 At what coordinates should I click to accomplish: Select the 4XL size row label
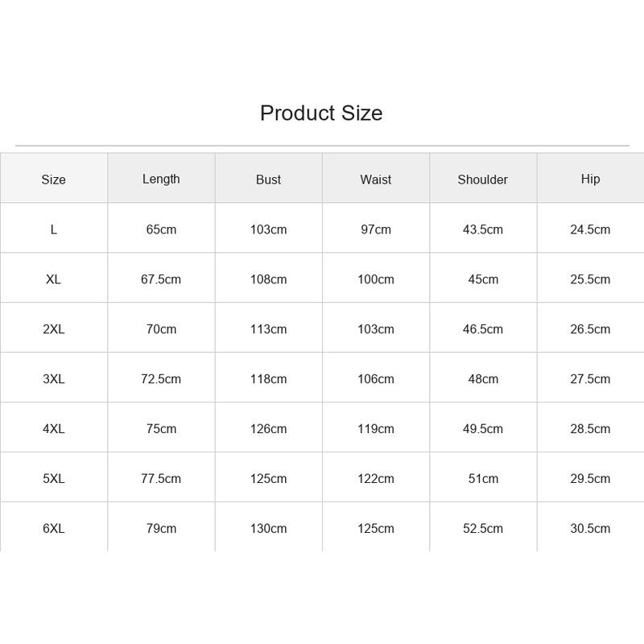(53, 429)
